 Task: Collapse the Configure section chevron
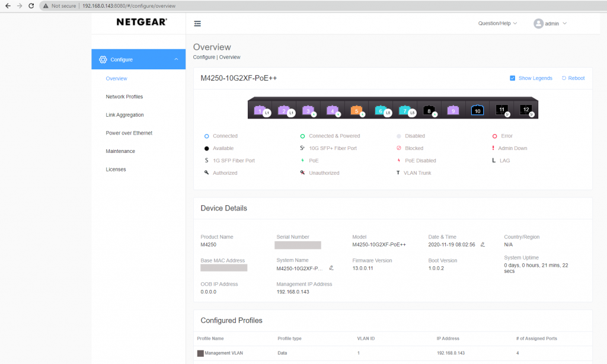pos(175,59)
